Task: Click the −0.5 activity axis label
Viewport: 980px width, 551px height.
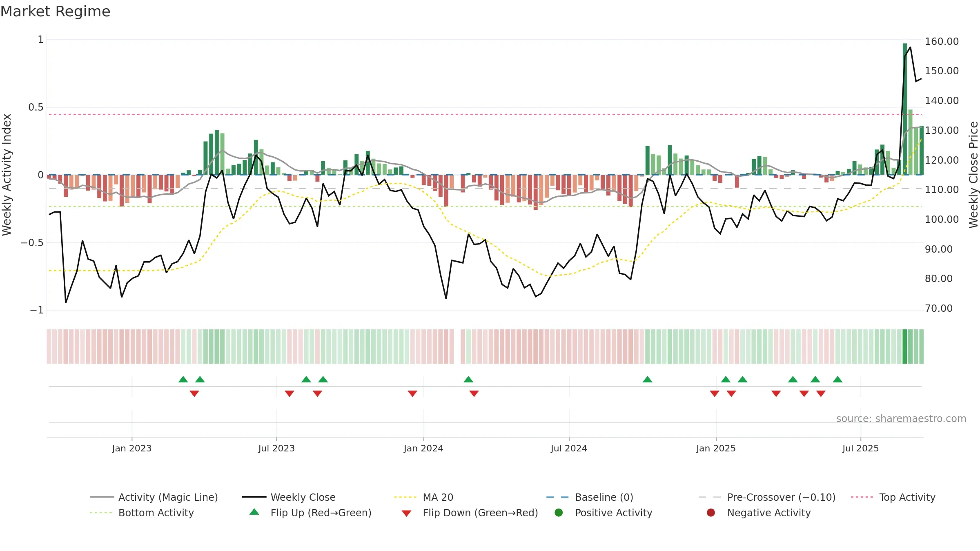Action: point(32,243)
